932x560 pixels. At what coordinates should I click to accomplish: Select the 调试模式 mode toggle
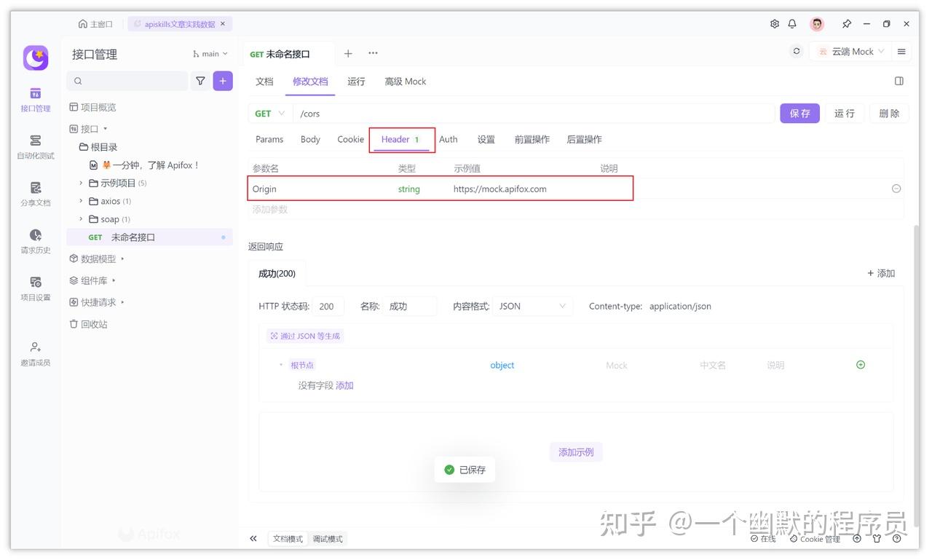(328, 538)
